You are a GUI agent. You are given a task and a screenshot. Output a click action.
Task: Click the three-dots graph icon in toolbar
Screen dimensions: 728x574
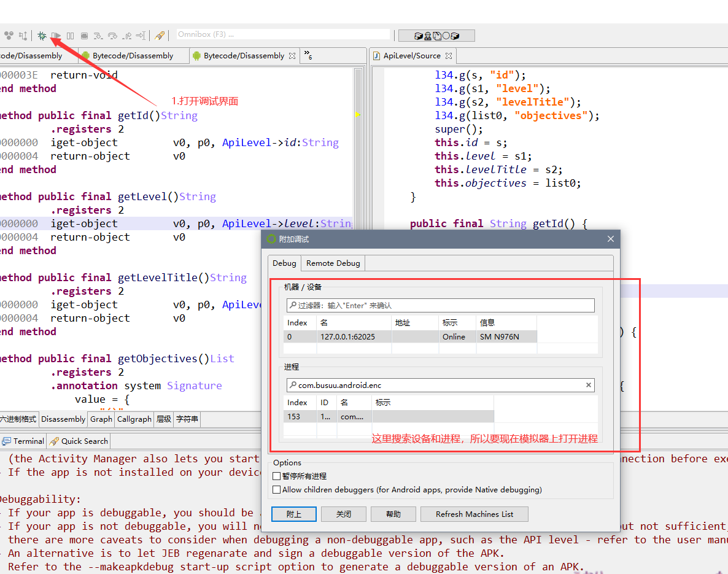[9, 35]
